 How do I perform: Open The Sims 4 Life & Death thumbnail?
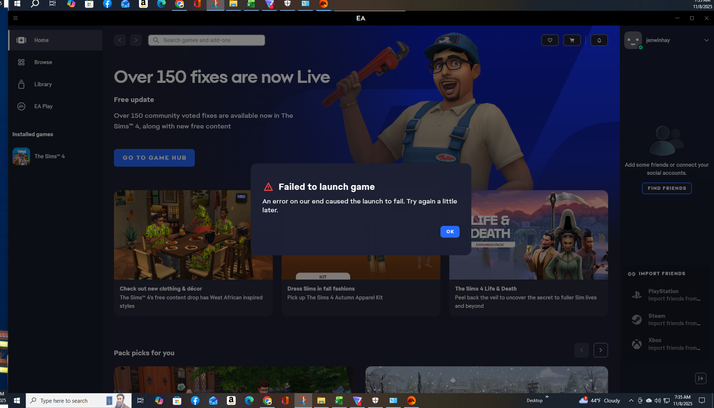(528, 235)
